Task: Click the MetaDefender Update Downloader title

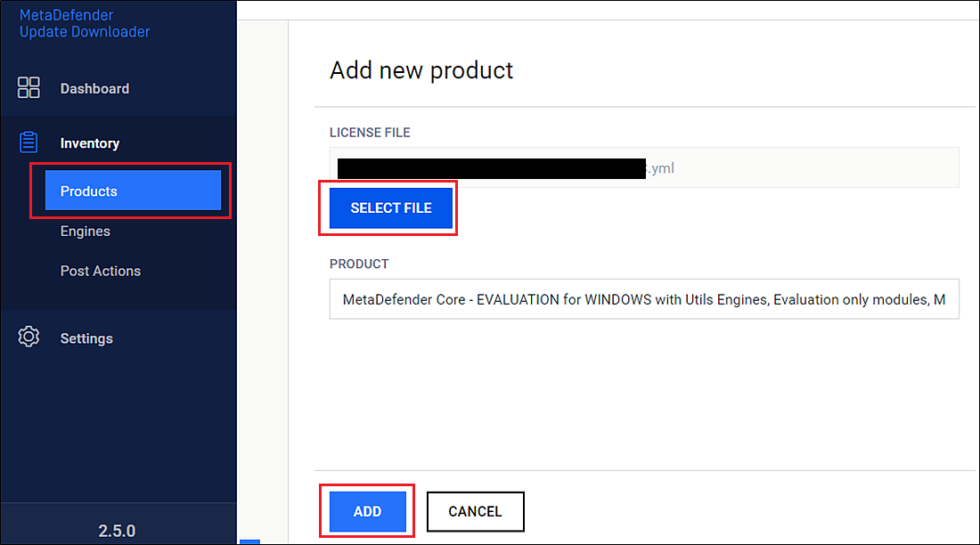Action: [85, 23]
